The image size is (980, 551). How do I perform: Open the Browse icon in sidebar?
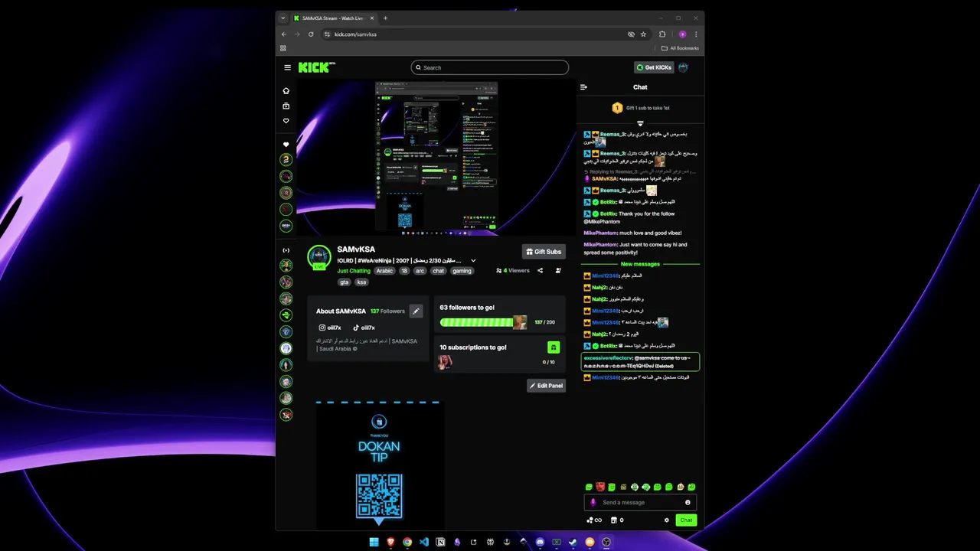(x=286, y=106)
